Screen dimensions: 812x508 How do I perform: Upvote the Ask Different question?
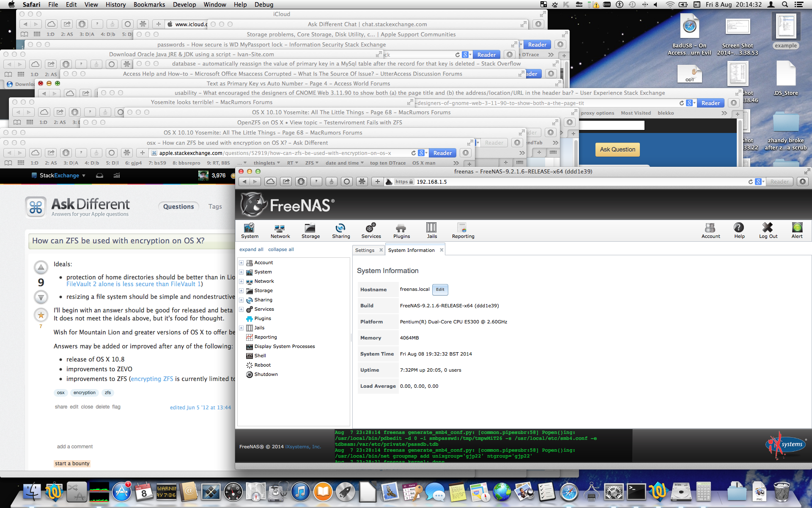[41, 267]
